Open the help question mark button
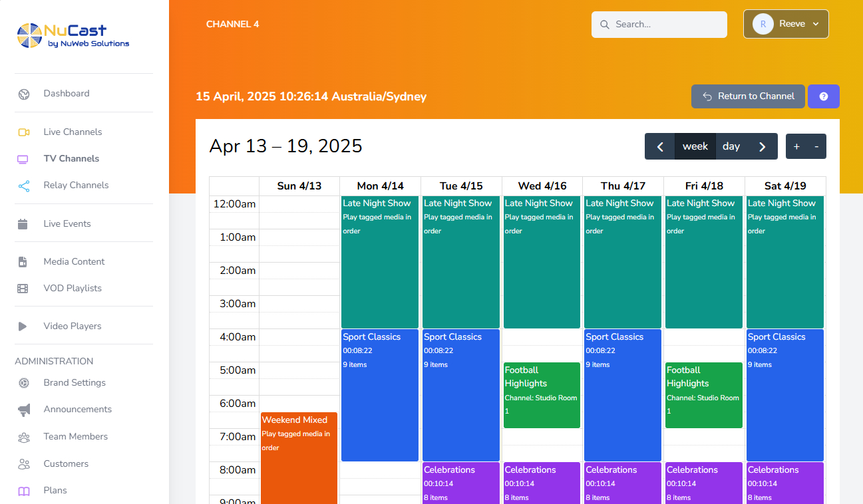Image resolution: width=863 pixels, height=504 pixels. [x=823, y=96]
